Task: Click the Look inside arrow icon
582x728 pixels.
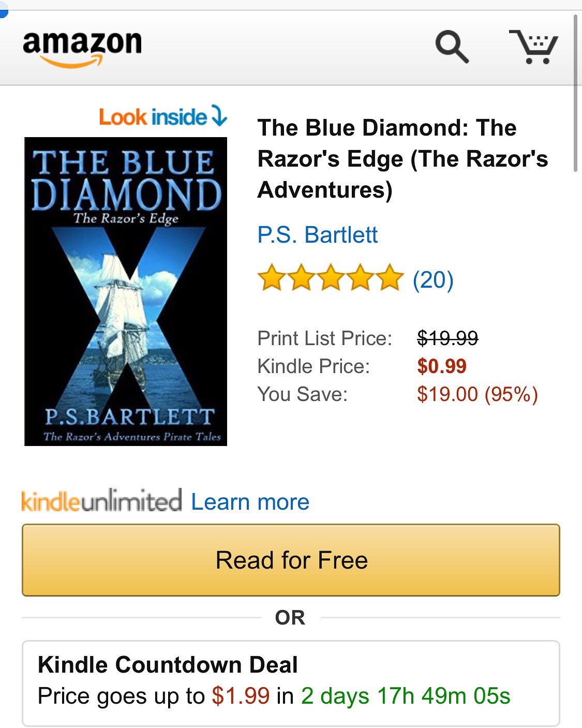Action: pyautogui.click(x=219, y=115)
